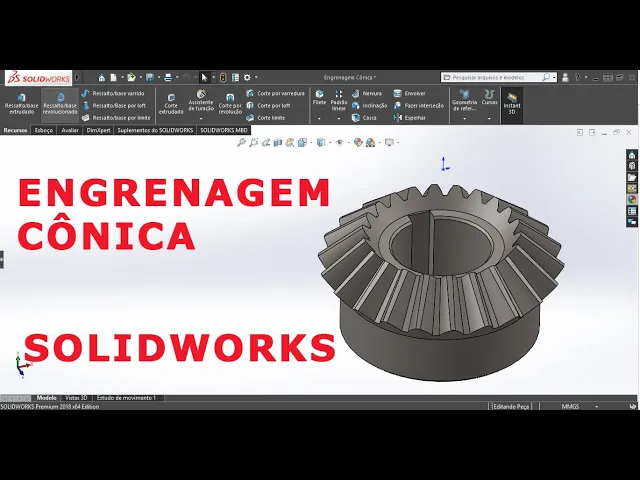
Task: Click the Zoom to Fit icon
Action: coord(242,142)
